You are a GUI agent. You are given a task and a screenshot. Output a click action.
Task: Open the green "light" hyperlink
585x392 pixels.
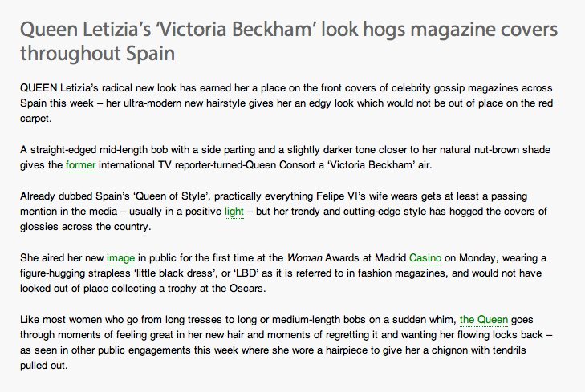(233, 212)
